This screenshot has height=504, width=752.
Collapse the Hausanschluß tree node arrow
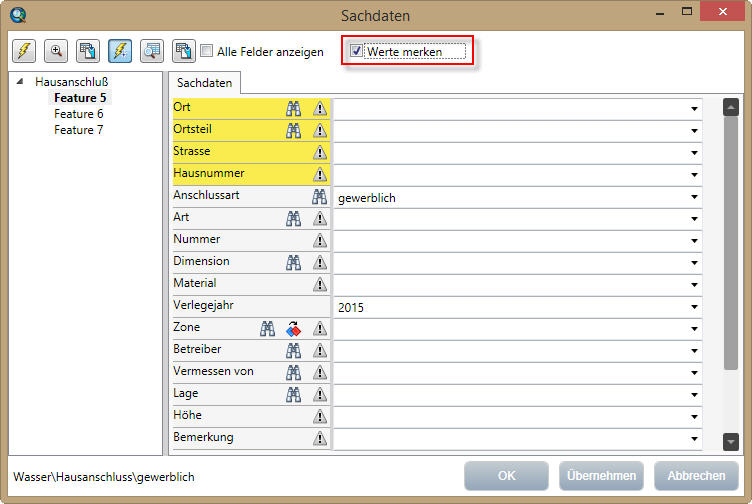pyautogui.click(x=20, y=82)
